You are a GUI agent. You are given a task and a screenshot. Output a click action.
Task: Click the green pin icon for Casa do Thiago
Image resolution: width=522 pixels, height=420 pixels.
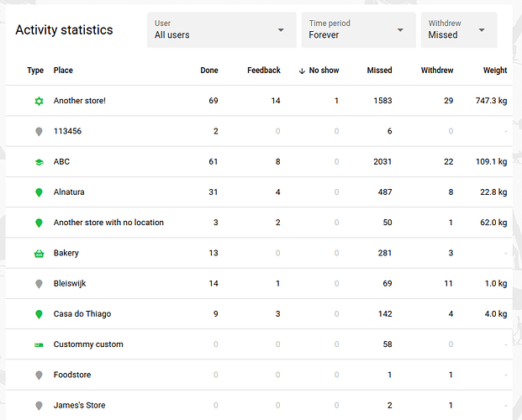coord(39,314)
